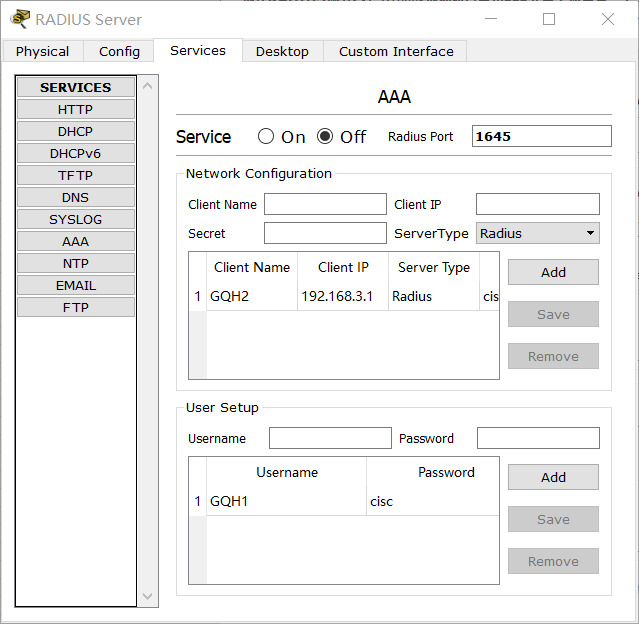Open the DHCPv6 service settings

[x=76, y=153]
